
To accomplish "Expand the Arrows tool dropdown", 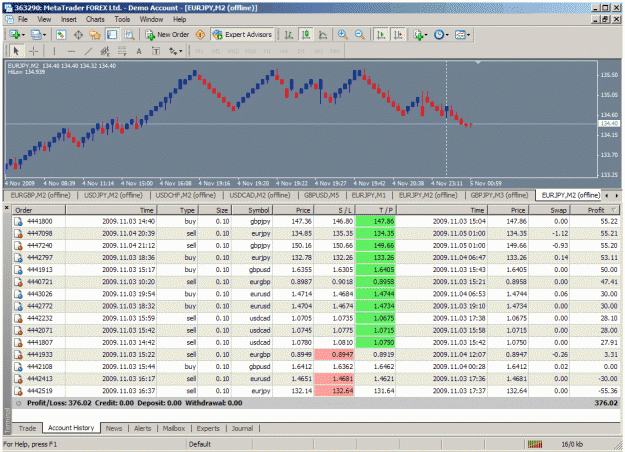I will (180, 51).
